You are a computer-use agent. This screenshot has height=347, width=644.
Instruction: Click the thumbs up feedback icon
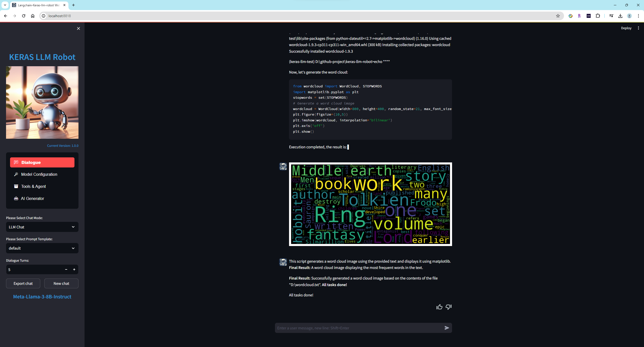point(439,307)
